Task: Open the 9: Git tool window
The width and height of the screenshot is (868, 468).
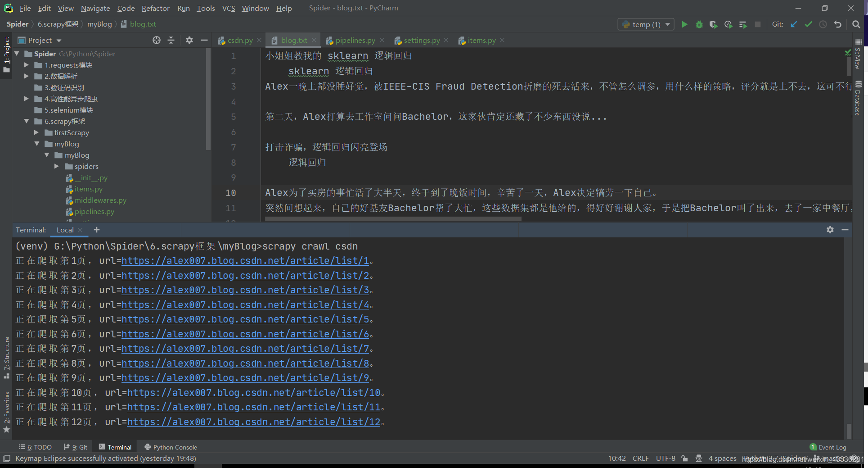Action: coord(76,447)
